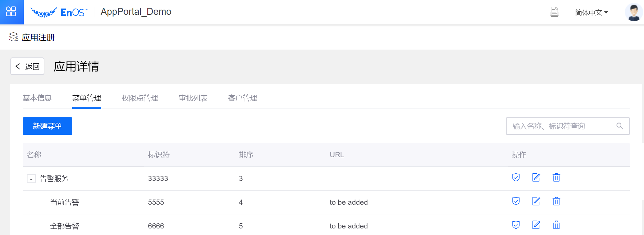The image size is (644, 235).
Task: Click URL text in 全部告警 row
Action: click(349, 226)
